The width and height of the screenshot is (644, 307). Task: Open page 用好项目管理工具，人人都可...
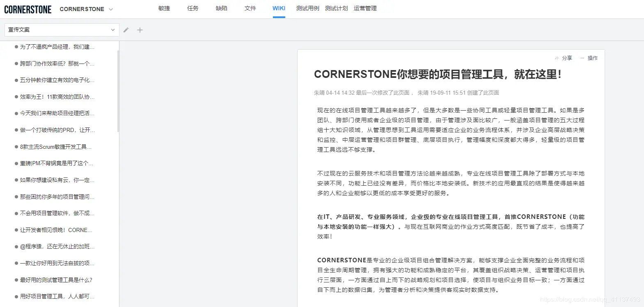(57, 296)
